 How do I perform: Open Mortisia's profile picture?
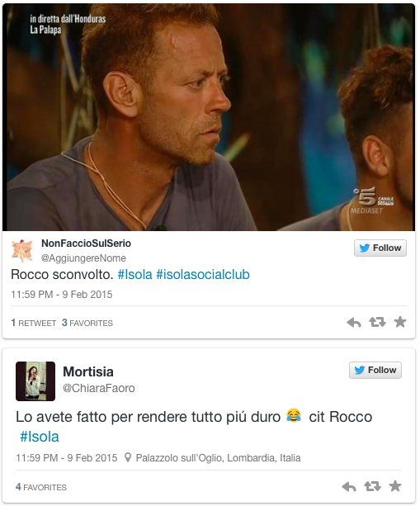pos(35,381)
